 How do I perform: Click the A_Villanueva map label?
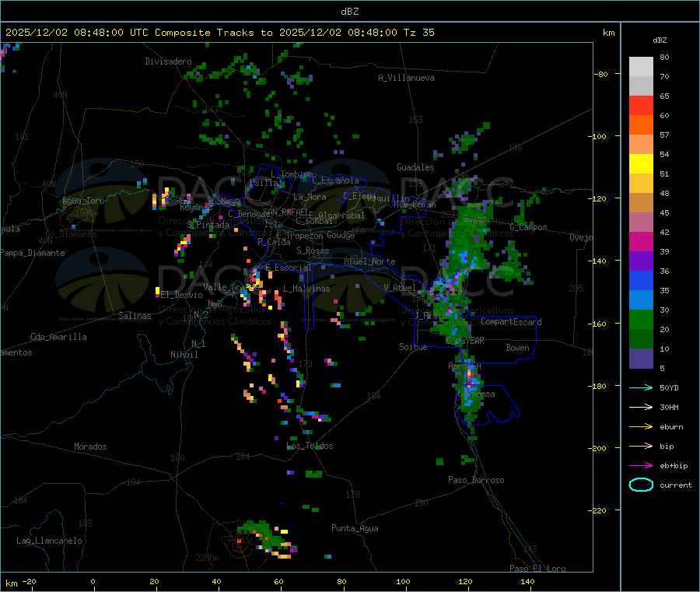click(406, 78)
